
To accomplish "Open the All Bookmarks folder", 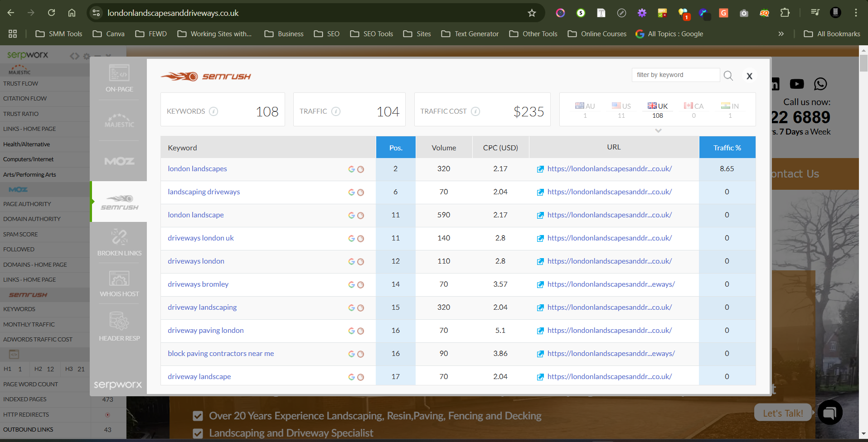I will [832, 34].
